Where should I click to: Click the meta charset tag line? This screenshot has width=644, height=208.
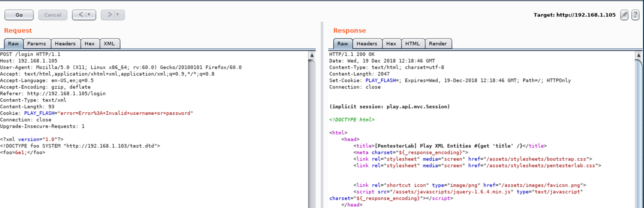click(411, 152)
